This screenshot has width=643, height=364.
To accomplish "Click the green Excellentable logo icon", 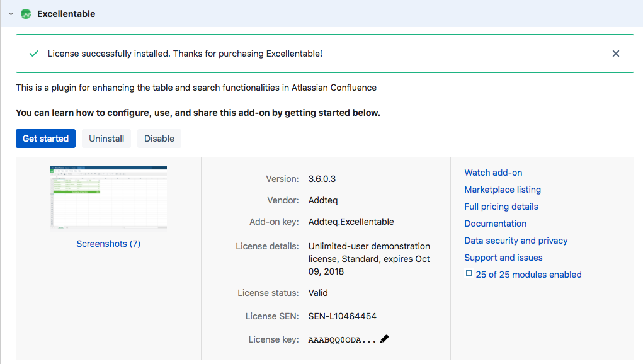I will 26,14.
